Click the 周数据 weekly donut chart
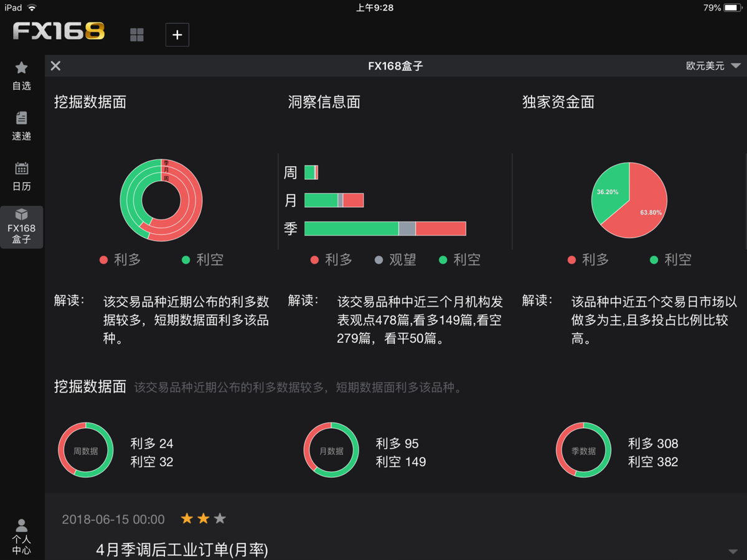The width and height of the screenshot is (747, 560). (85, 450)
